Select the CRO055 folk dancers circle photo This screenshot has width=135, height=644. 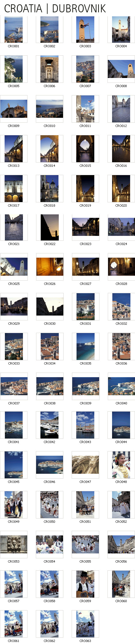click(x=85, y=544)
